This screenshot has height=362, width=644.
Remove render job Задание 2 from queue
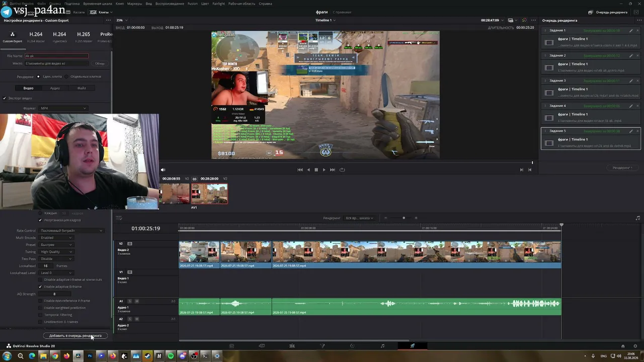point(637,56)
